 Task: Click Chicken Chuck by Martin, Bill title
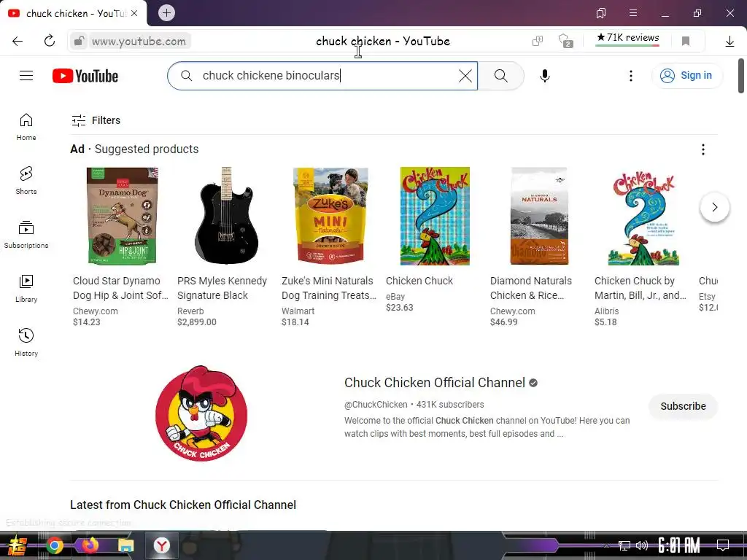(640, 288)
